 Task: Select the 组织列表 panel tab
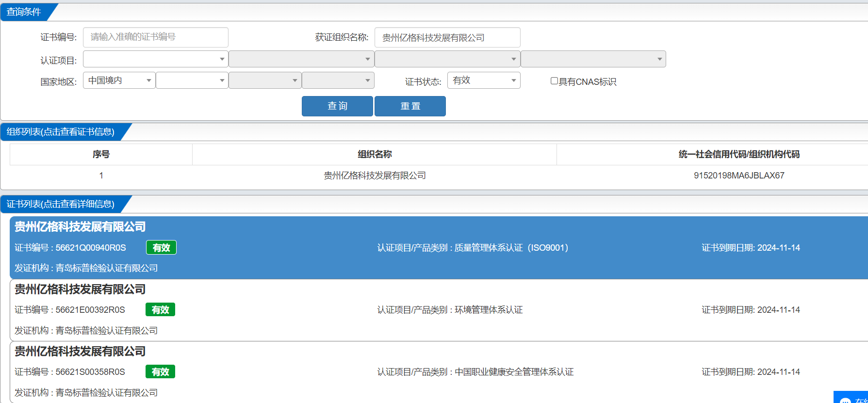61,132
